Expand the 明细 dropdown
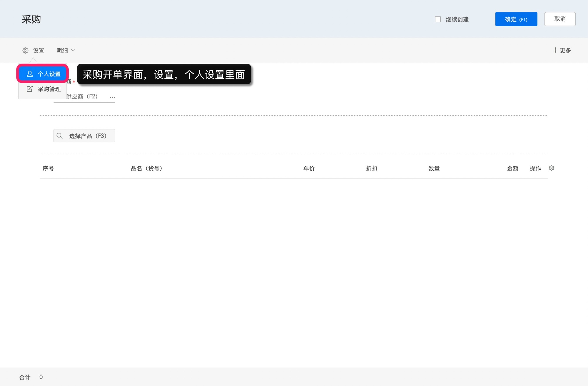This screenshot has width=588, height=386. pos(66,51)
